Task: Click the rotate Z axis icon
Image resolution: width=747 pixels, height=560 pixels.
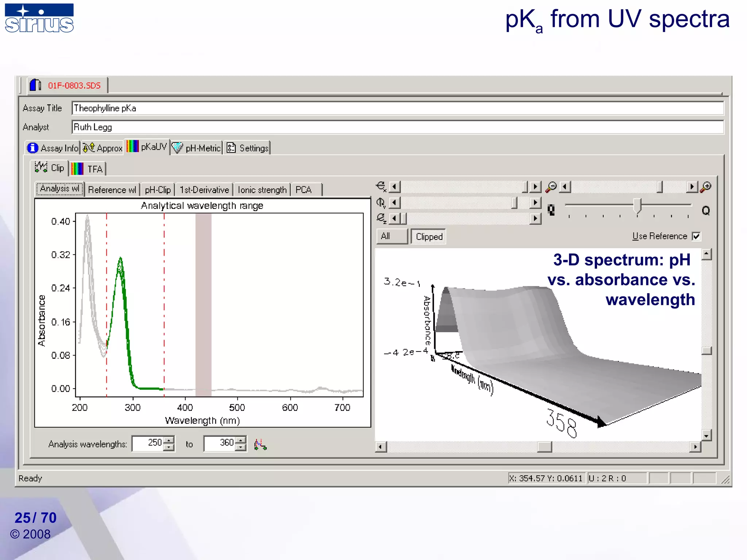Action: coord(381,218)
